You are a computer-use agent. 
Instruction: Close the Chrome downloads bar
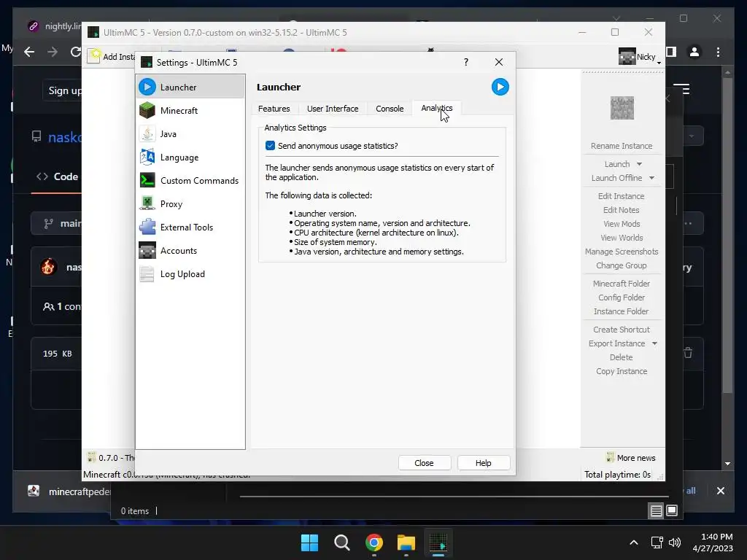coord(720,491)
